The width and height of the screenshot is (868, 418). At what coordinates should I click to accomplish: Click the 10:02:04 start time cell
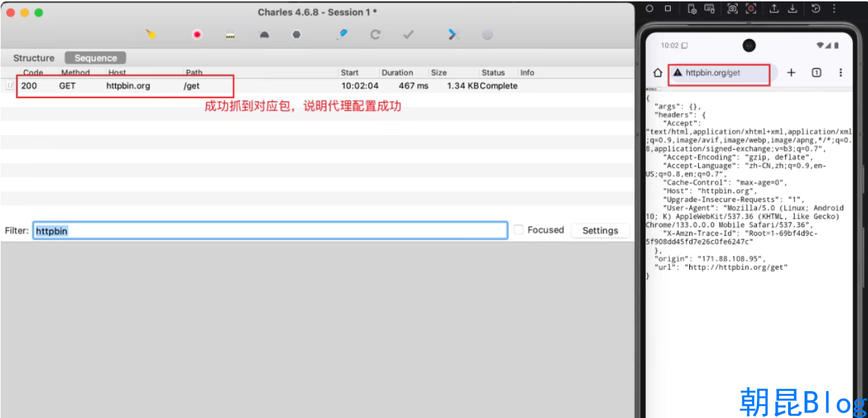coord(360,86)
